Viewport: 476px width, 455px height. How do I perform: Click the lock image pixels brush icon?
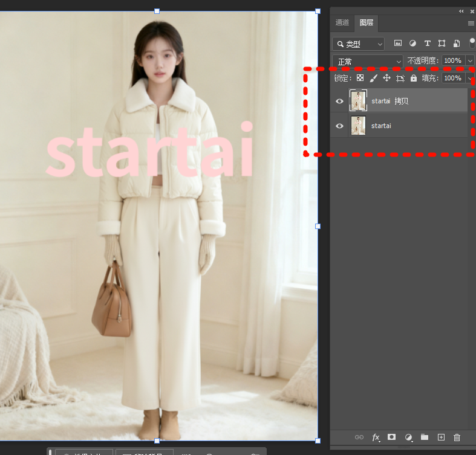[373, 79]
